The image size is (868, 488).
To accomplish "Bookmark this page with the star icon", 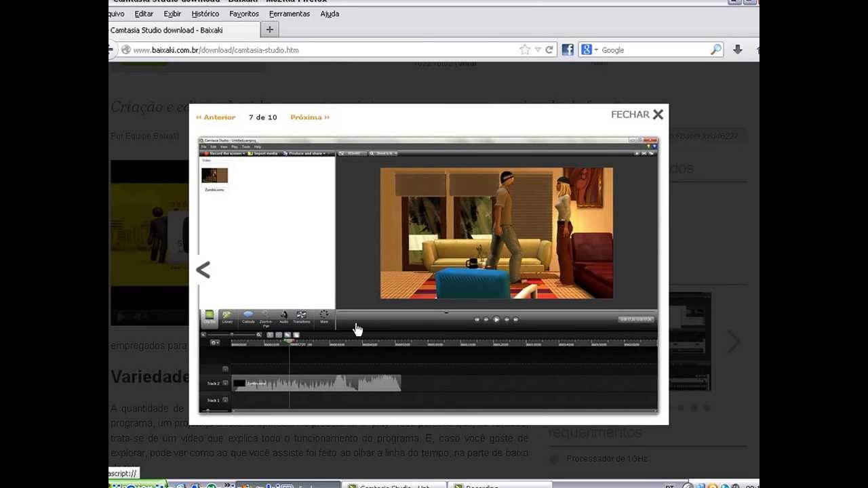I will tap(524, 49).
